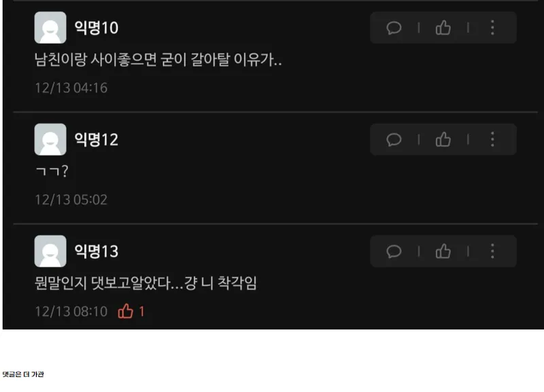Reply to 익명13's comment via speech bubble icon

(394, 251)
